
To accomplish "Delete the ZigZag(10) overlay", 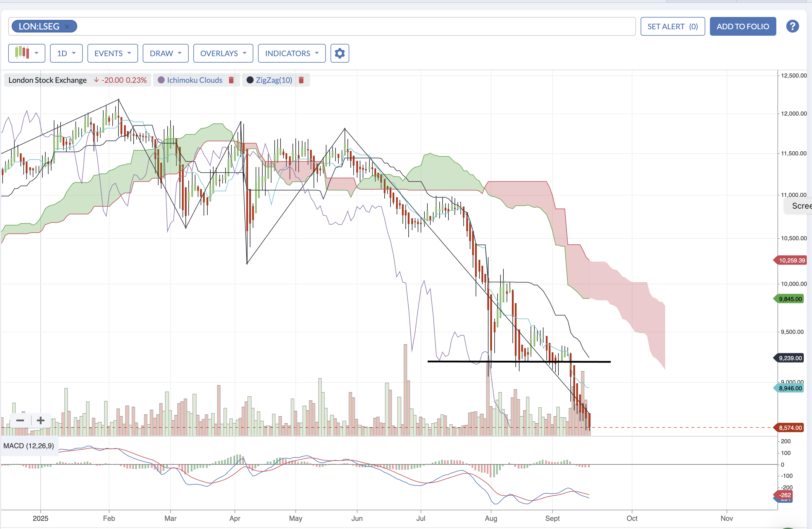I will click(301, 80).
